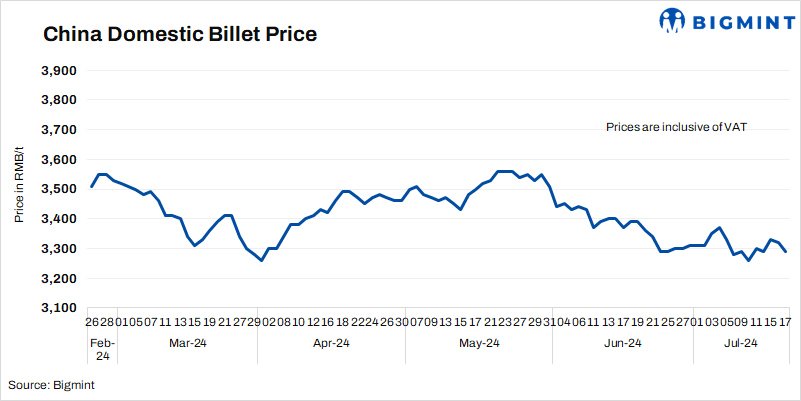
Task: Select the Mar-24 month label
Action: tap(185, 343)
